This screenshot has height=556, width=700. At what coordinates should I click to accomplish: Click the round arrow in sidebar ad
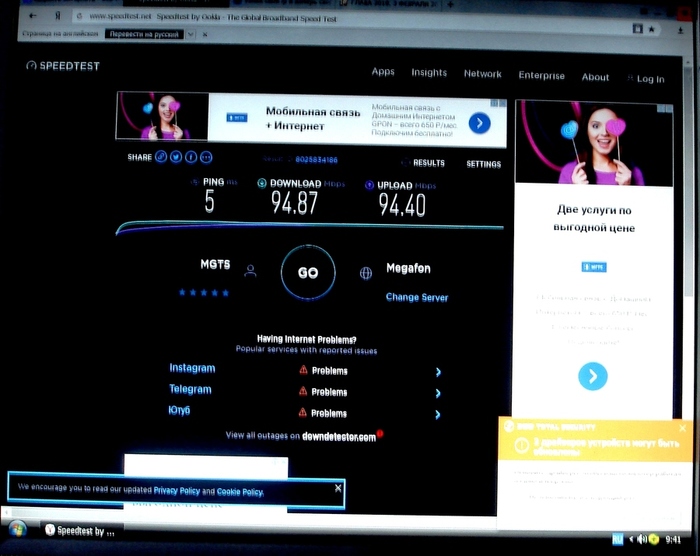coord(592,376)
